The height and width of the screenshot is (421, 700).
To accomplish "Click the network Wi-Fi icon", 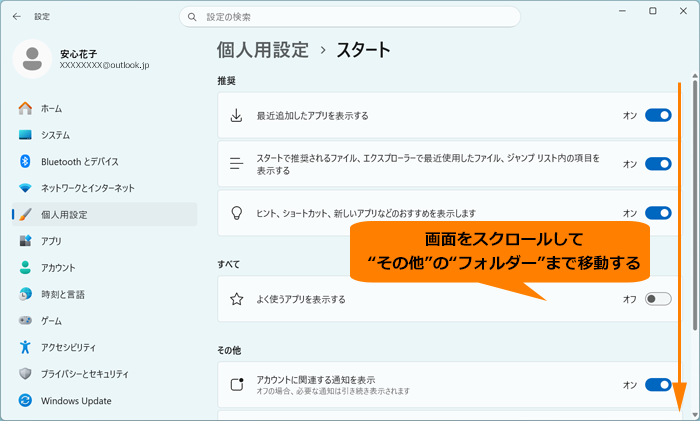I will pos(25,188).
